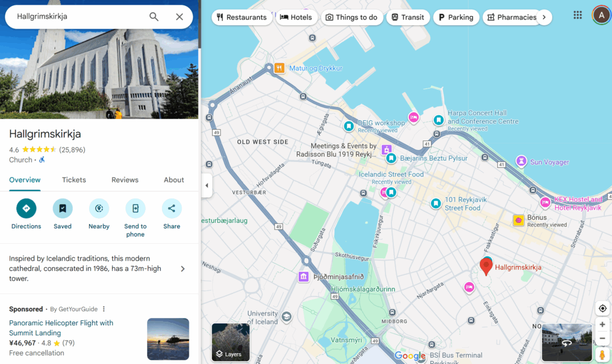Viewport: 612px width, 364px height.
Task: Switch to the Overview tab
Action: click(x=25, y=180)
